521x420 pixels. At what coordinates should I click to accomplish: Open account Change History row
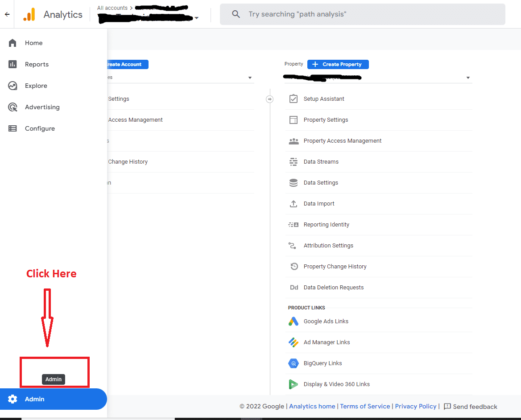[181, 162]
